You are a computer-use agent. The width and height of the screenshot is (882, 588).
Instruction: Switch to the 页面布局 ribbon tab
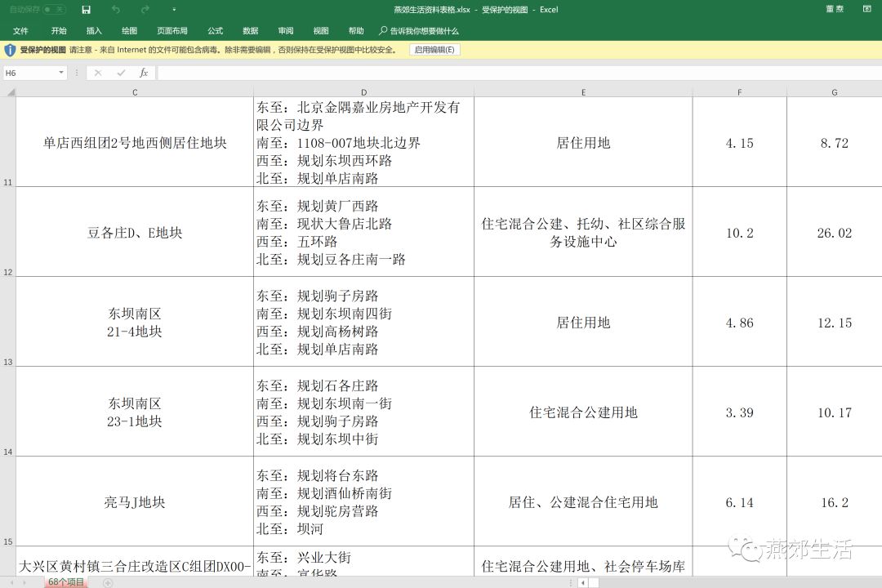click(172, 31)
